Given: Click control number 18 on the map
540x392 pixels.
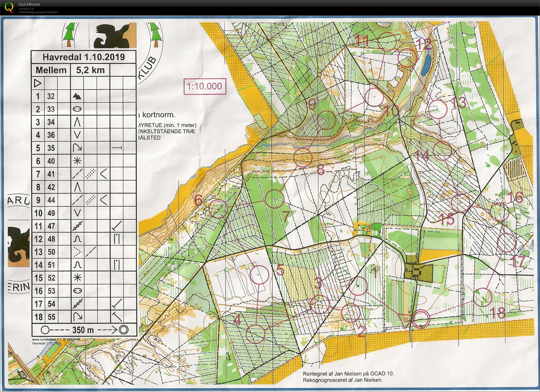Looking at the screenshot, I should coord(498,313).
